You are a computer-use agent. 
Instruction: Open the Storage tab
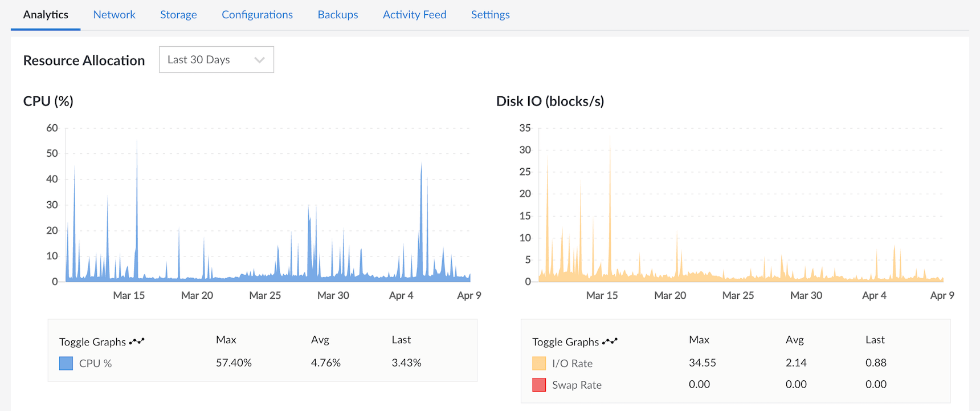pyautogui.click(x=178, y=15)
